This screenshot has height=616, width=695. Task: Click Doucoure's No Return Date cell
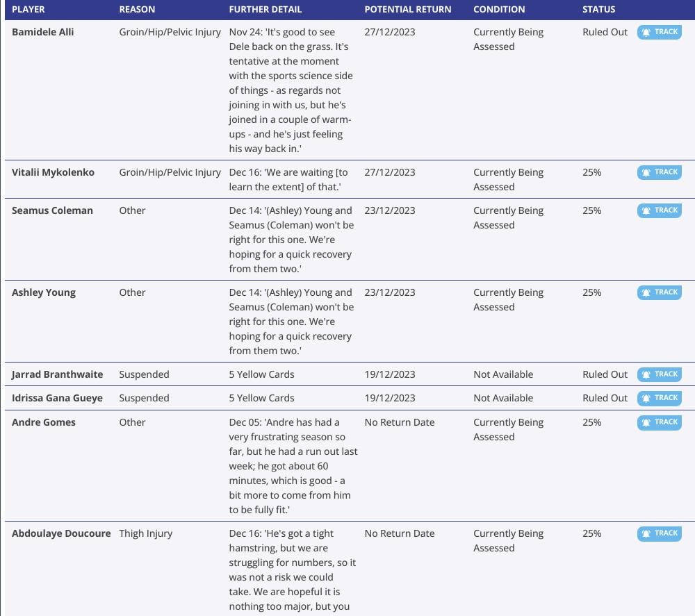pos(400,533)
